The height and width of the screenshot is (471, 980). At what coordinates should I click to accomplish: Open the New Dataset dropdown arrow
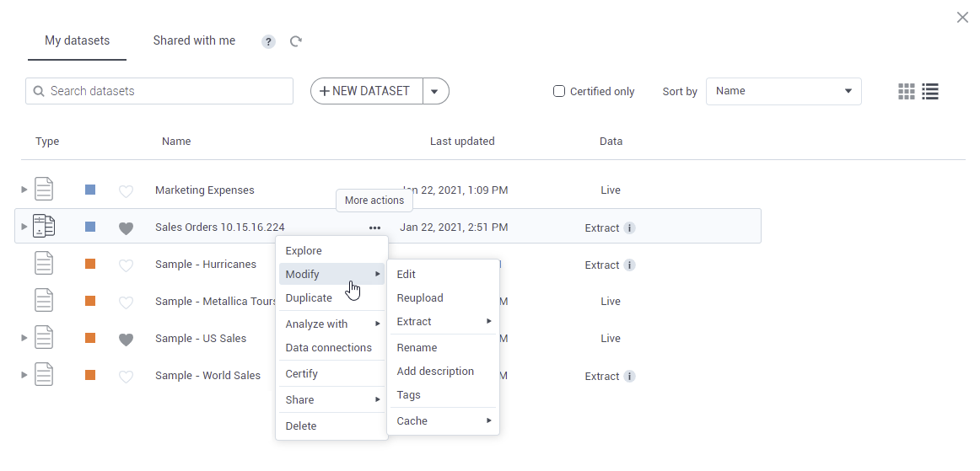point(434,91)
